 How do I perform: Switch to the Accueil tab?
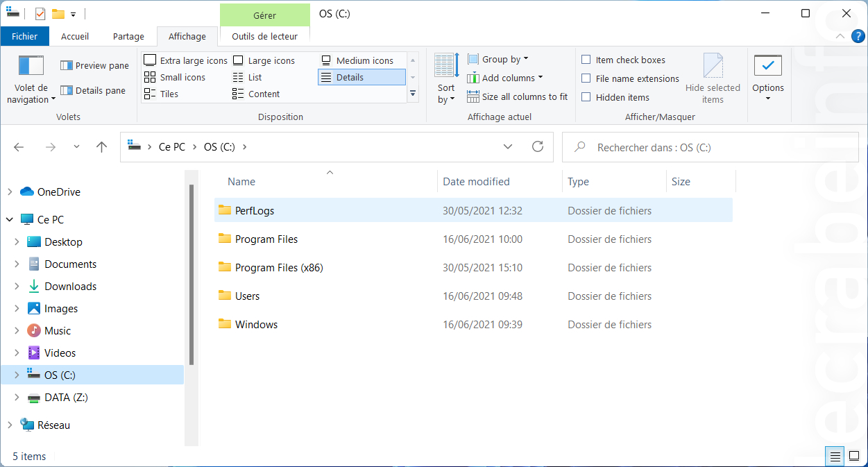coord(75,36)
